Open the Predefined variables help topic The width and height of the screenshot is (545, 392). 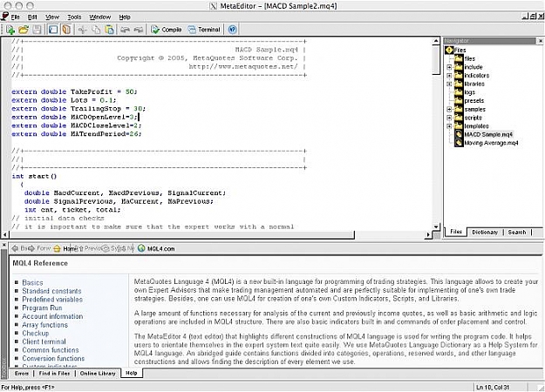pyautogui.click(x=52, y=300)
